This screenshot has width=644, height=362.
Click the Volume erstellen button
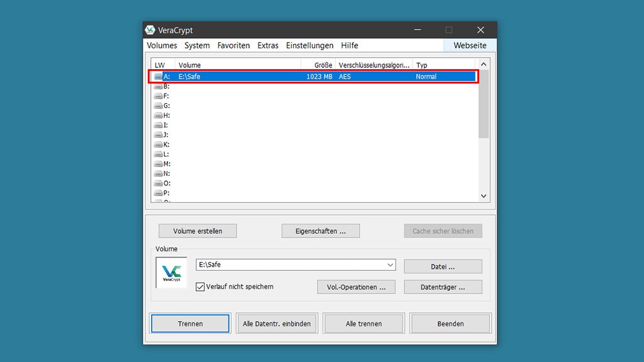(197, 231)
